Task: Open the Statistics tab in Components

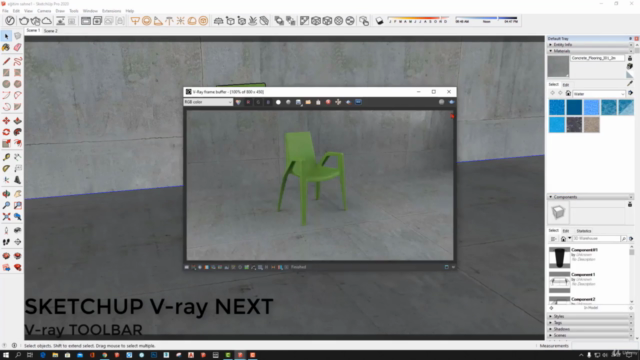Action: (584, 231)
